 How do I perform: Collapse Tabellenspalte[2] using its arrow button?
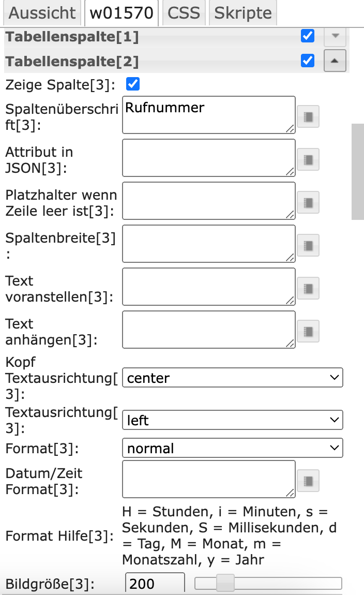point(335,61)
